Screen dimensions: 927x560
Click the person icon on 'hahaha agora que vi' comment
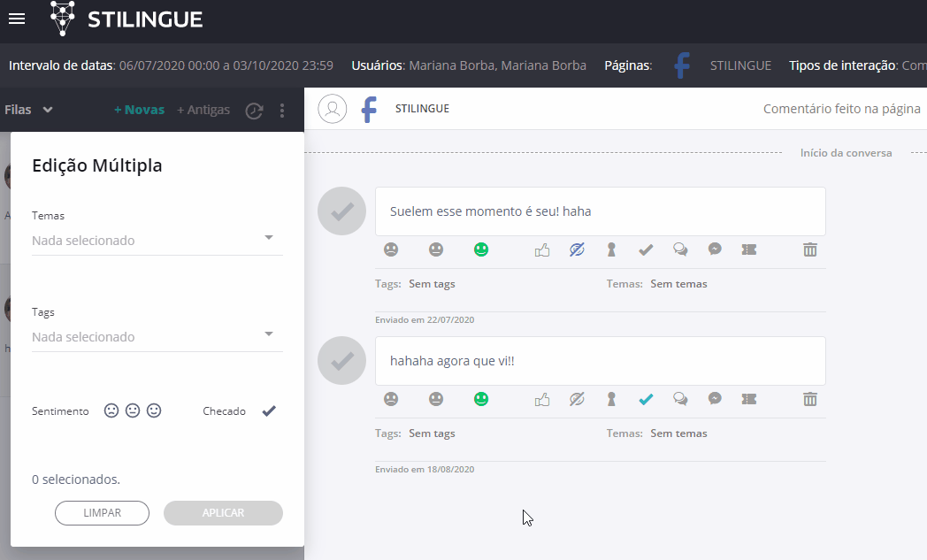tap(611, 399)
